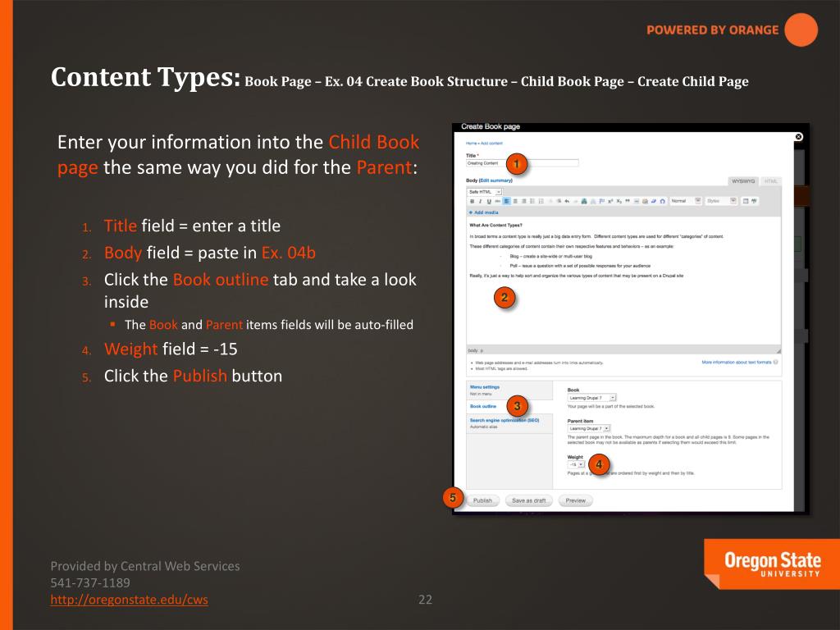This screenshot has width=840, height=630.
Task: Insert a link using the toolbar link icon
Action: pos(584,202)
